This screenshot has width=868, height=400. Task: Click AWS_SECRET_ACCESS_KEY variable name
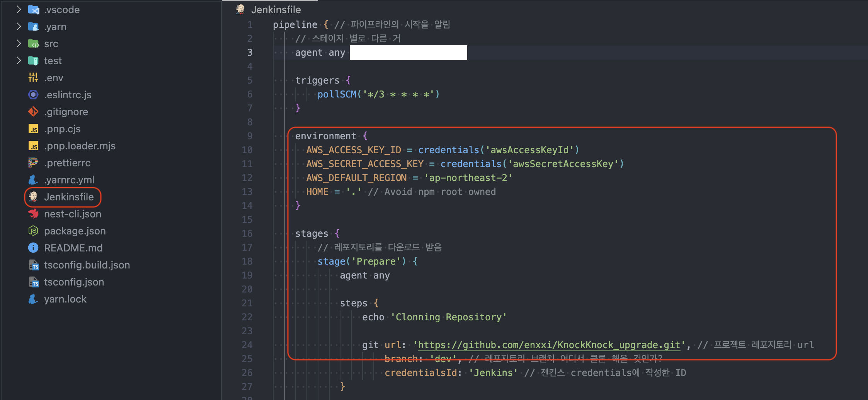pos(365,164)
